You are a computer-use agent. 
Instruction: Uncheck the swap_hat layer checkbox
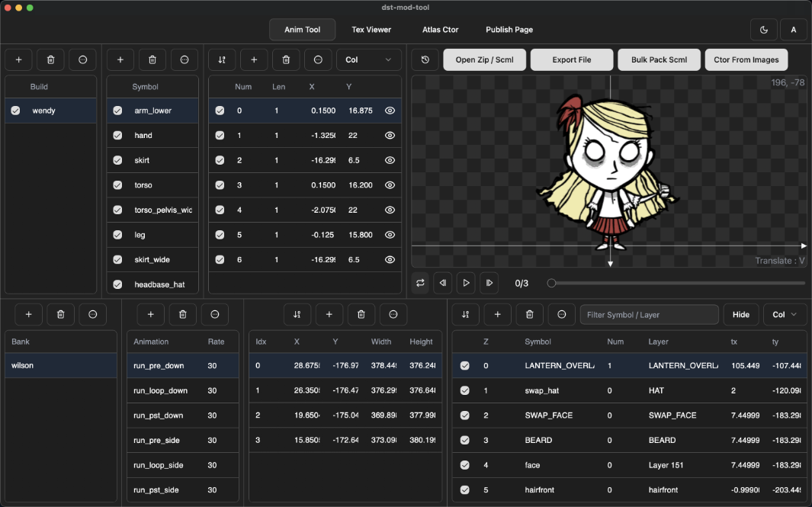(465, 390)
